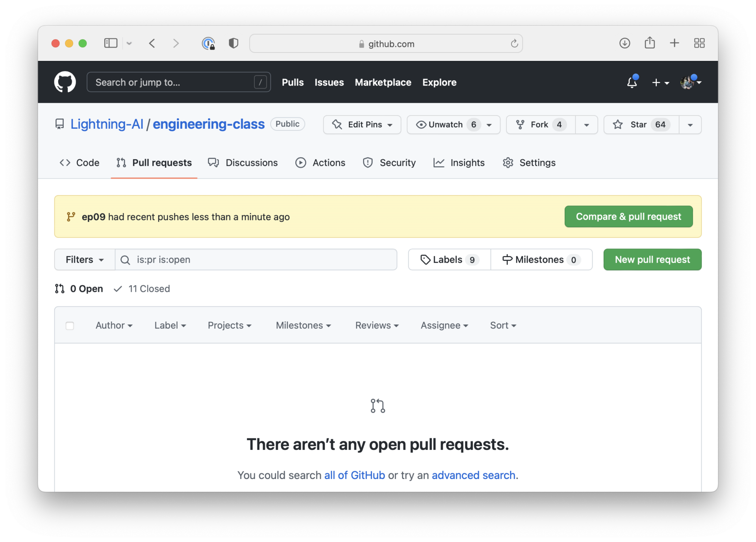756x542 pixels.
Task: Toggle the open pull requests checkbox
Action: click(69, 325)
